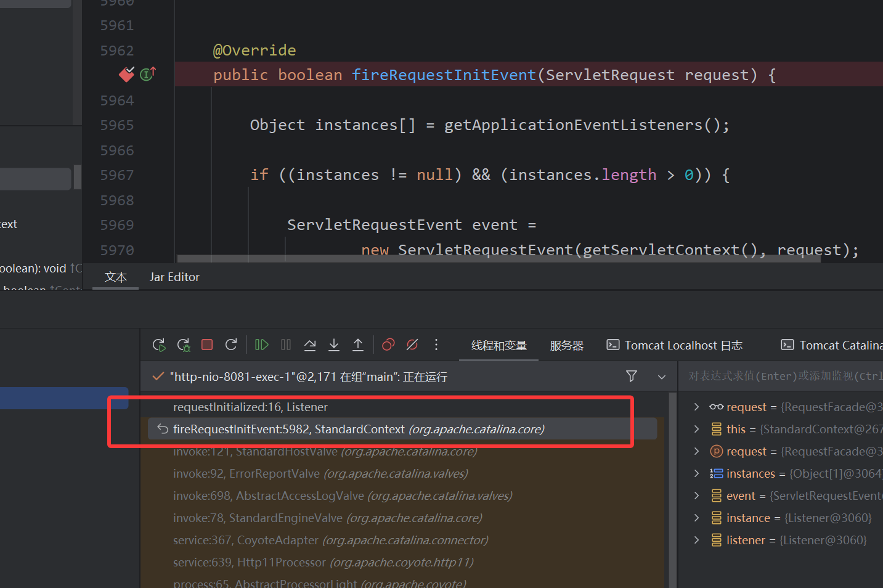The height and width of the screenshot is (588, 883).
Task: Select the requestInitialized:16, Listener stack frame
Action: tap(250, 407)
